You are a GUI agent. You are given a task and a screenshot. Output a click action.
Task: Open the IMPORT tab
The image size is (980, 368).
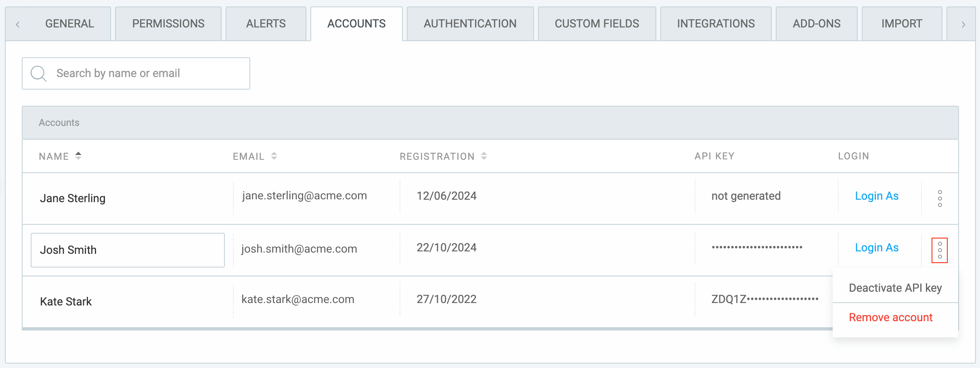pyautogui.click(x=902, y=23)
